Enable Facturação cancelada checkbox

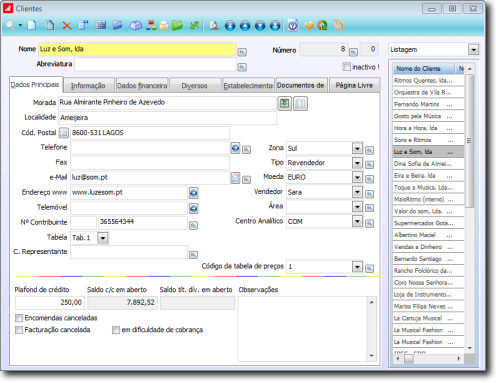[x=19, y=330]
